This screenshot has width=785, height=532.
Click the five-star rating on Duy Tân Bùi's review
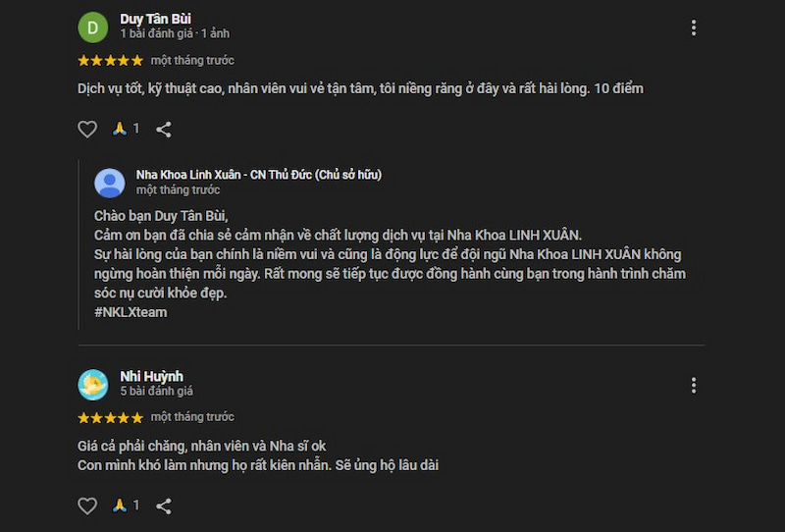[110, 61]
